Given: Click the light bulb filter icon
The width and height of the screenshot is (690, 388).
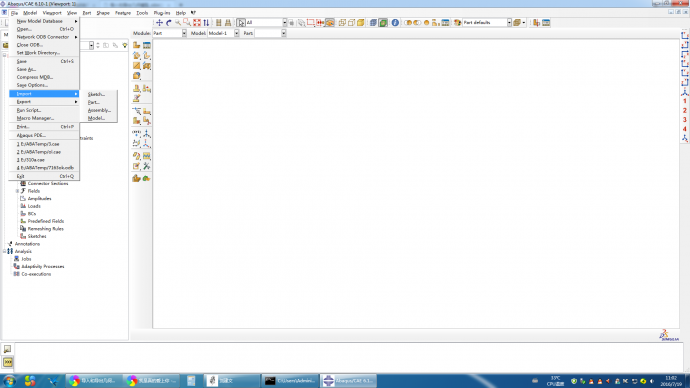Looking at the screenshot, I should click(x=125, y=45).
